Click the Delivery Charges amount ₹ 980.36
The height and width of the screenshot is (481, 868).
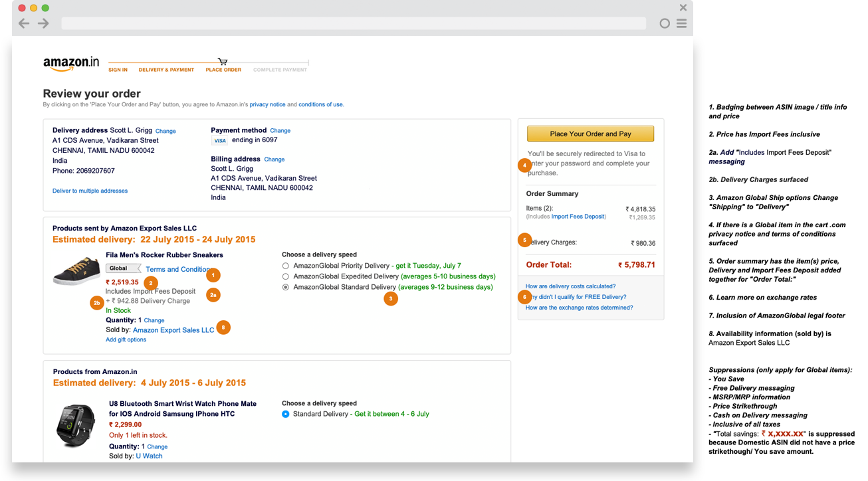click(643, 243)
